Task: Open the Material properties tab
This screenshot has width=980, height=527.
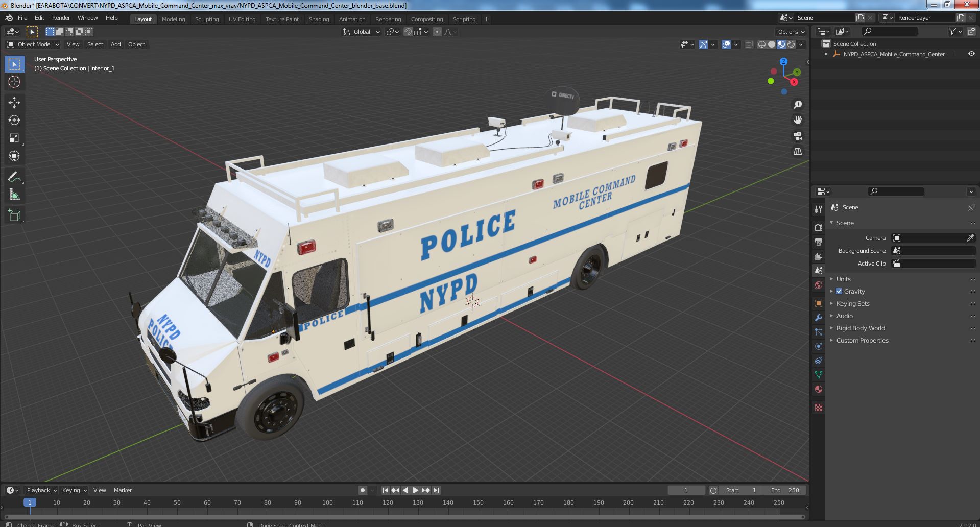Action: [x=819, y=389]
